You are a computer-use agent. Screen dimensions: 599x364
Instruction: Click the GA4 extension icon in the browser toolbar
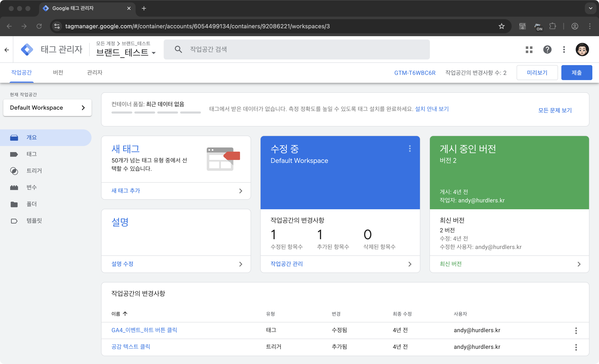(522, 26)
